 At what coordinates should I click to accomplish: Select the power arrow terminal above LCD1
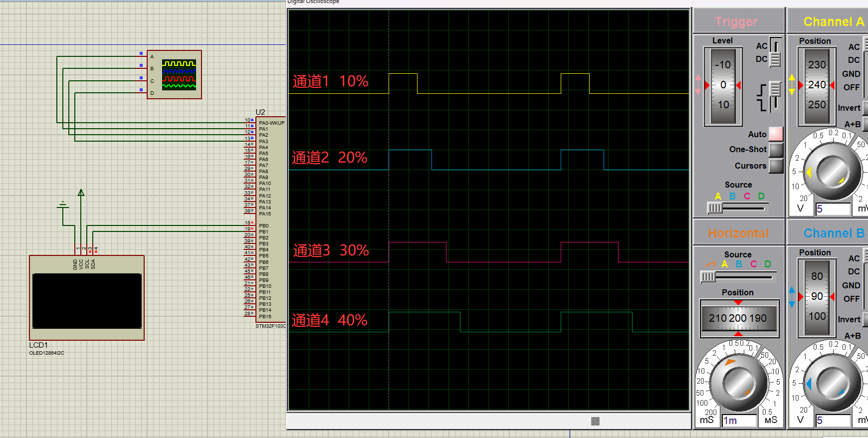pos(81,193)
